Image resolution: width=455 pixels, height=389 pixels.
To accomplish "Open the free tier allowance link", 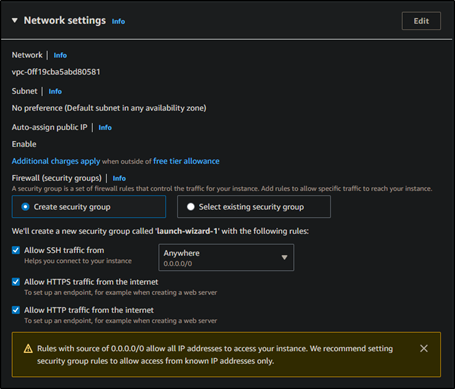I will [x=186, y=161].
